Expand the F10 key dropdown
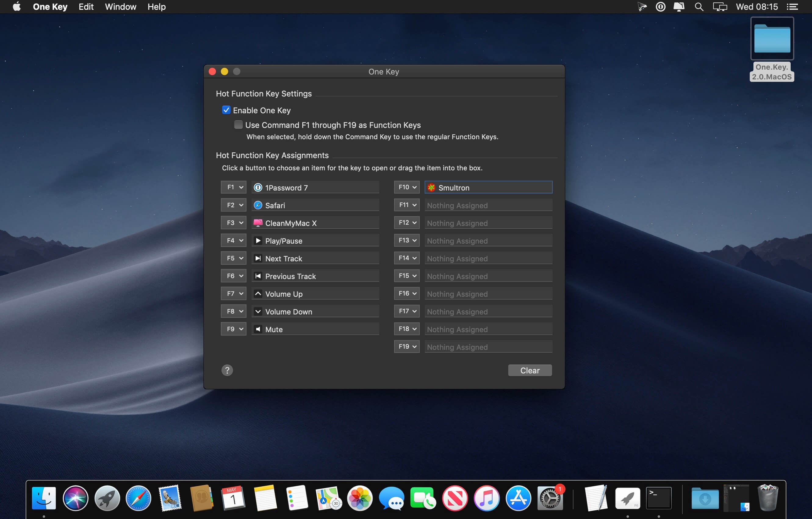This screenshot has width=812, height=519. pyautogui.click(x=407, y=187)
